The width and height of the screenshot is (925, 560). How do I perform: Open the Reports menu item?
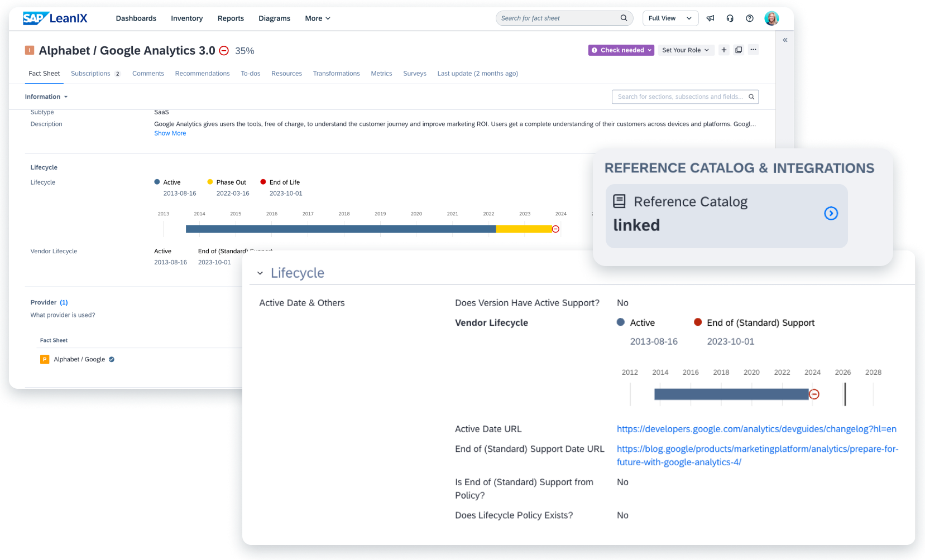click(231, 18)
